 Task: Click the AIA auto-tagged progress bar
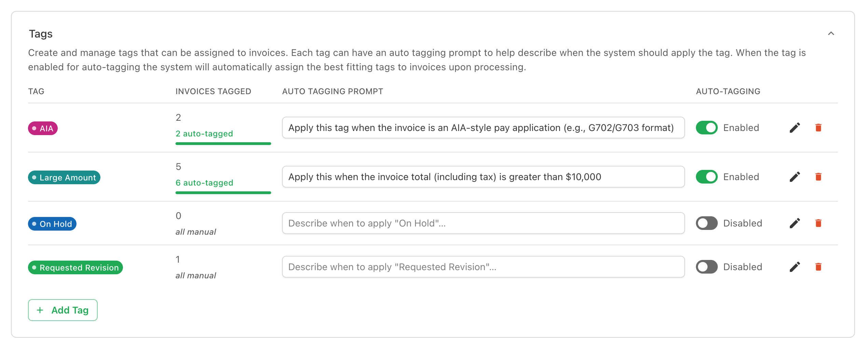pos(223,144)
